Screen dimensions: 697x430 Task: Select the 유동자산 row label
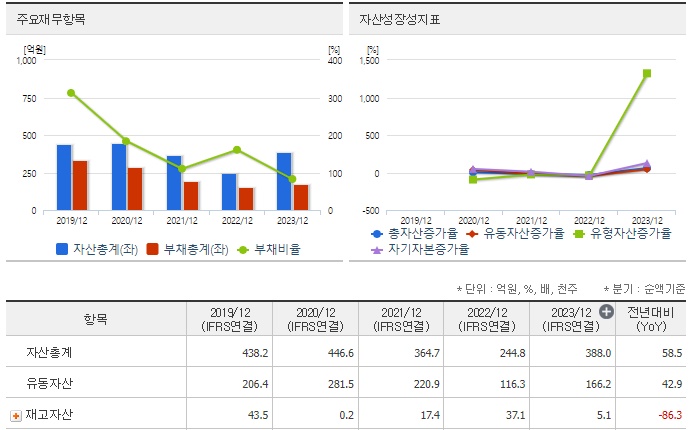(49, 383)
